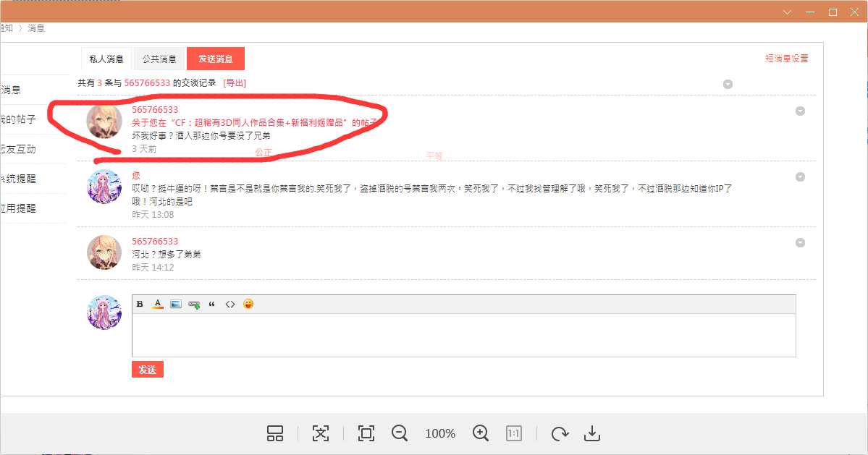The image size is (868, 455).
Task: Open 短消息设置 settings link
Action: pyautogui.click(x=787, y=58)
